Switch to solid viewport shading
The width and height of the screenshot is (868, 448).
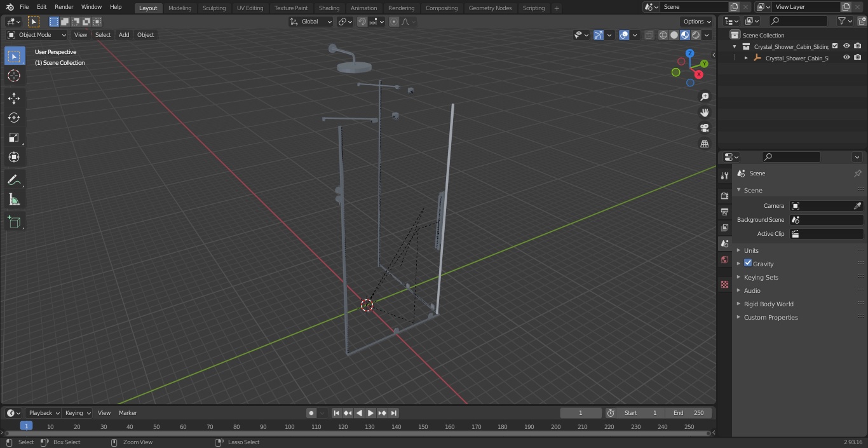(674, 35)
